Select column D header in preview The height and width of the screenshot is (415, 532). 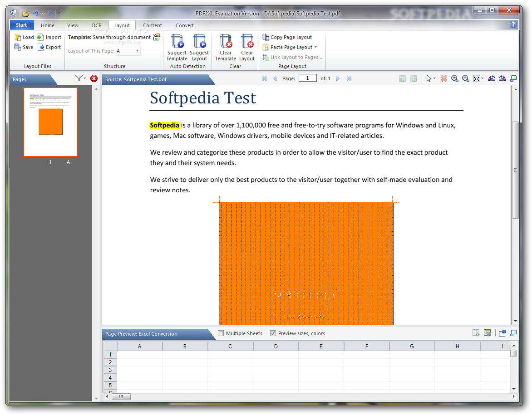coord(276,346)
